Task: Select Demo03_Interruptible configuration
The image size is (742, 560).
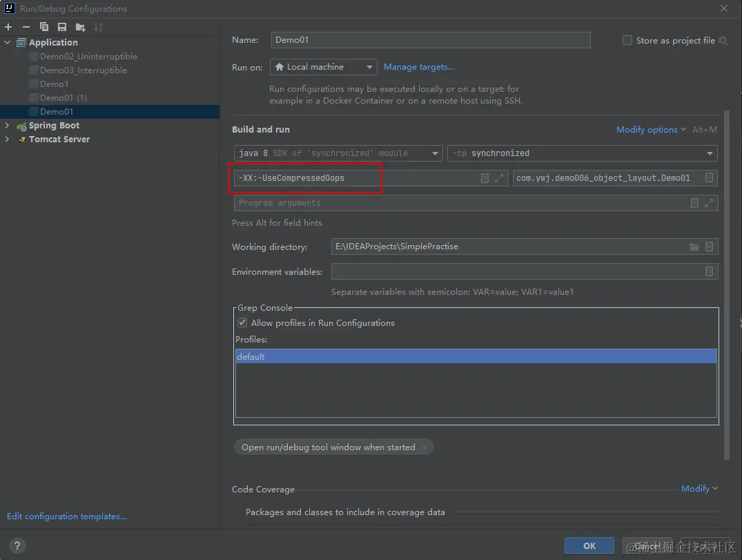Action: point(84,70)
